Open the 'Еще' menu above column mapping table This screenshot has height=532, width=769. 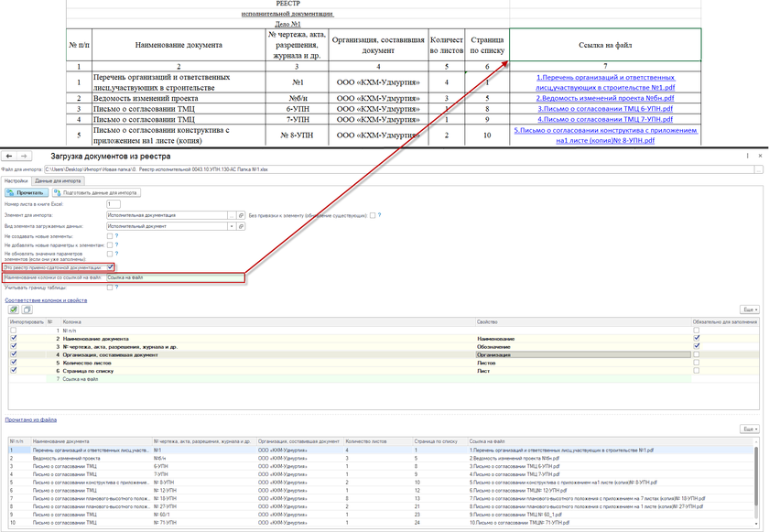point(750,309)
